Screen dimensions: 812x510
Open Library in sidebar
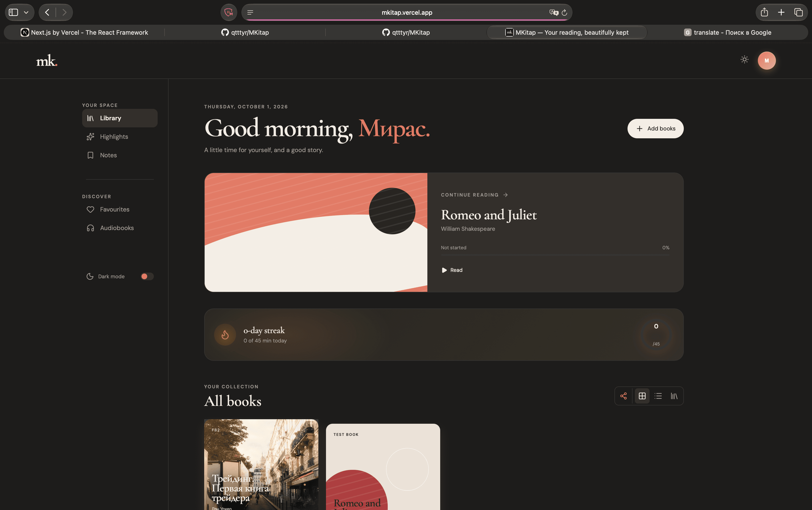click(120, 118)
